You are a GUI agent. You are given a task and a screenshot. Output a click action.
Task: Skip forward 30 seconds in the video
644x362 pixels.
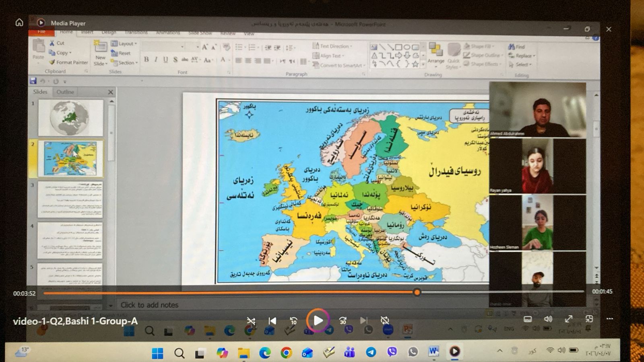(x=343, y=321)
